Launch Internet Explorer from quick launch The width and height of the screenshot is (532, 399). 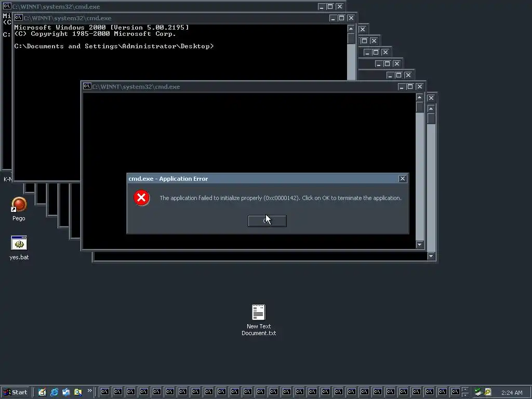point(54,392)
